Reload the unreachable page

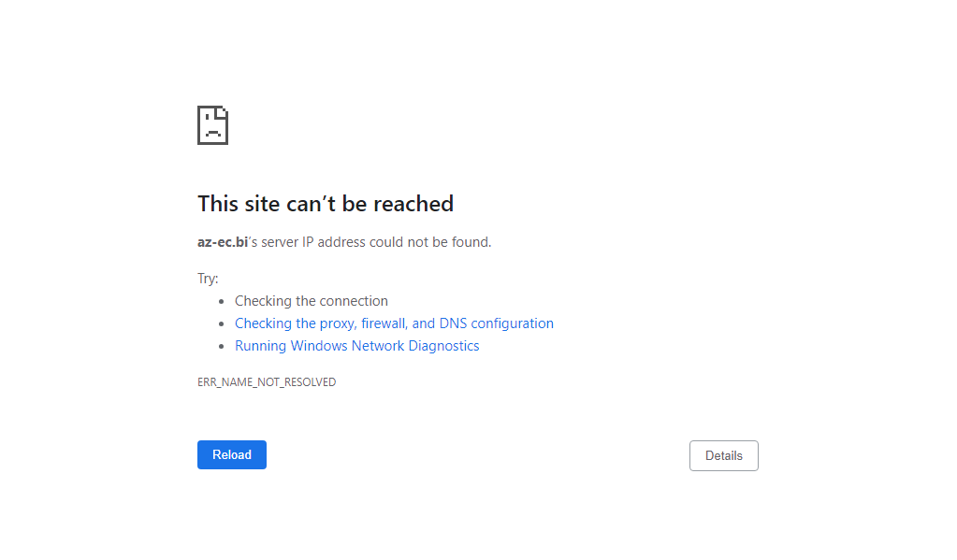232,454
